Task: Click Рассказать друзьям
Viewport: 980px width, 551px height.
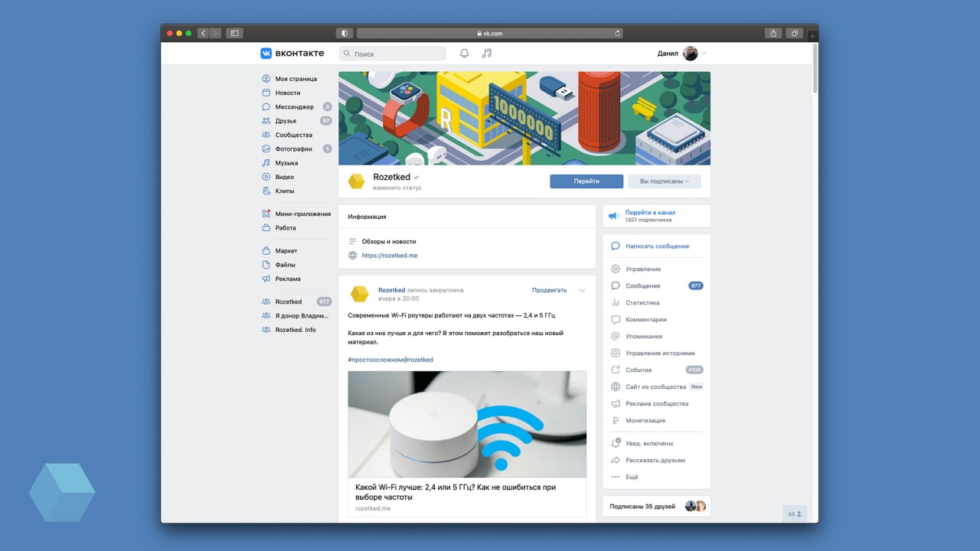Action: coord(655,461)
